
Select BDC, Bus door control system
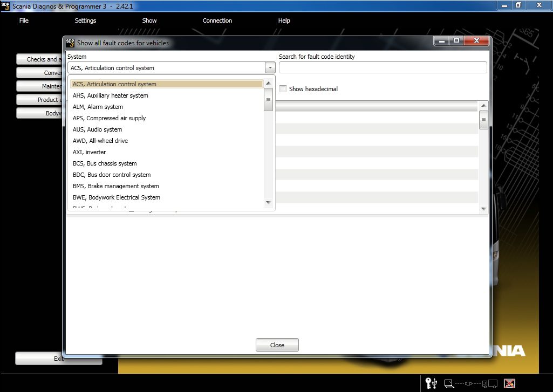(167, 175)
